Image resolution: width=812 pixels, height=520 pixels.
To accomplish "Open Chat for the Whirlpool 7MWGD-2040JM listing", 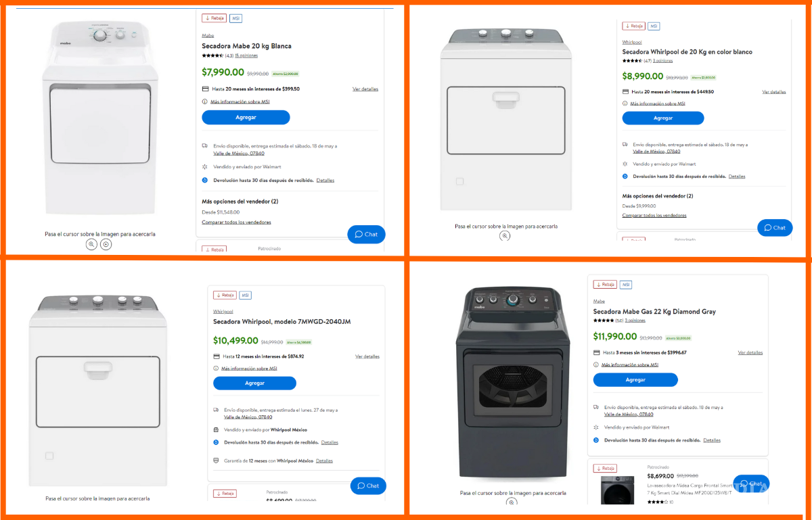I will [368, 486].
